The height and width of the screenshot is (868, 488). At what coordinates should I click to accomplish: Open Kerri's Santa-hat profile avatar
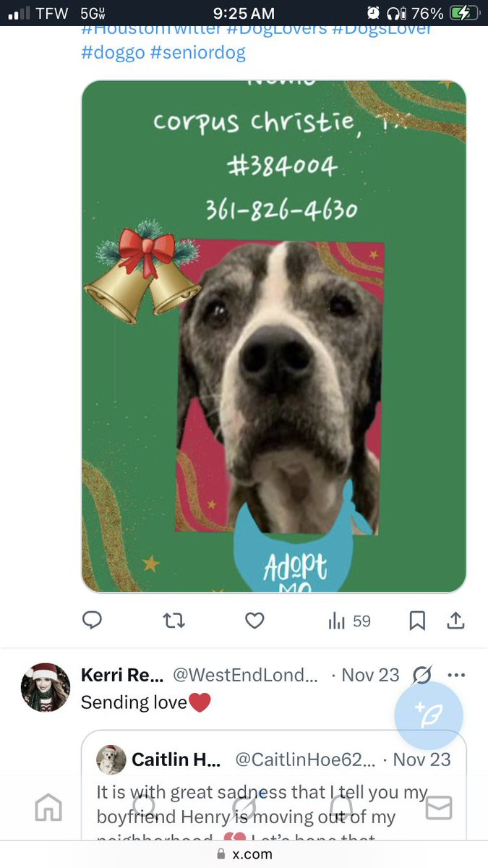(46, 687)
